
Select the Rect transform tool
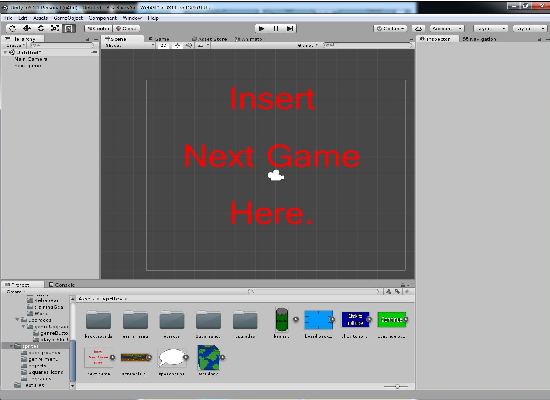(69, 28)
